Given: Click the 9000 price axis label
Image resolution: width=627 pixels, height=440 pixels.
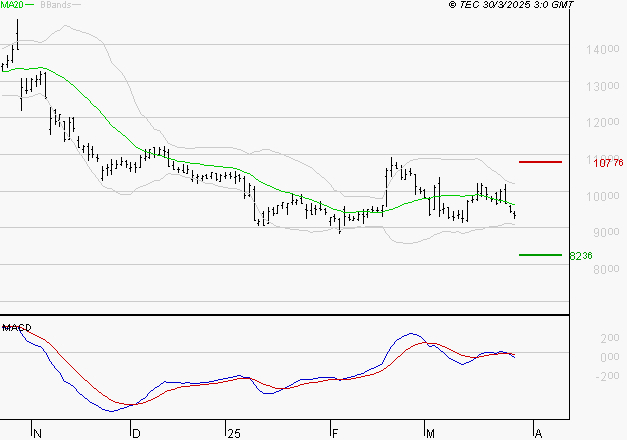Looking at the screenshot, I should [606, 232].
